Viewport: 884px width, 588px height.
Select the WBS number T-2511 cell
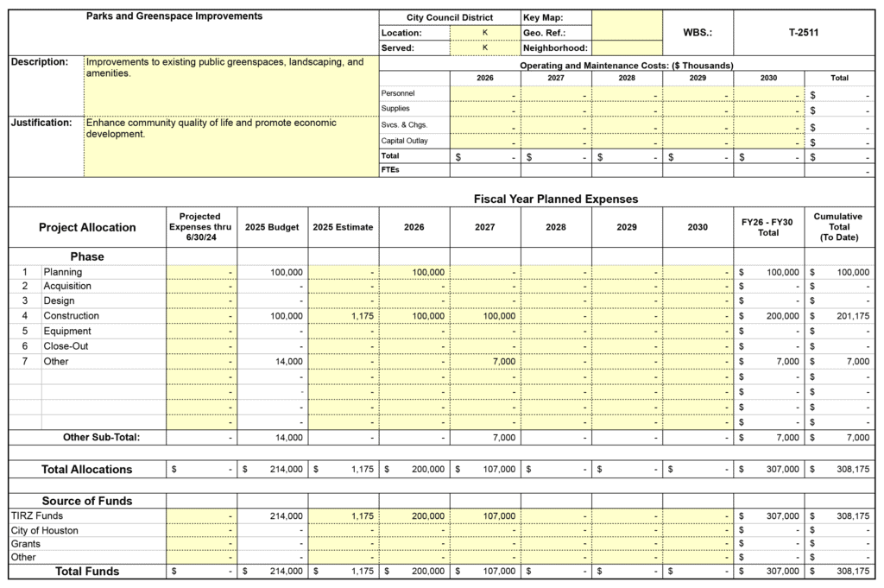tap(803, 33)
